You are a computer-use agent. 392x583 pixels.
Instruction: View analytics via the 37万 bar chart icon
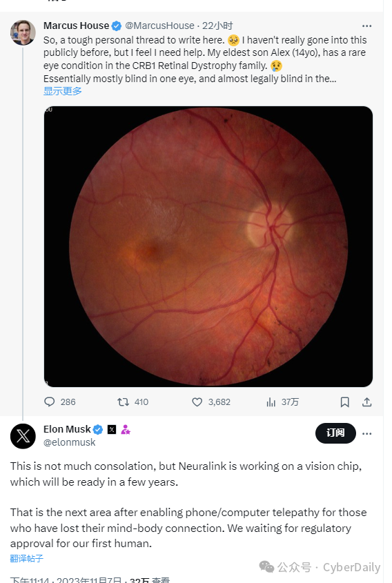271,402
